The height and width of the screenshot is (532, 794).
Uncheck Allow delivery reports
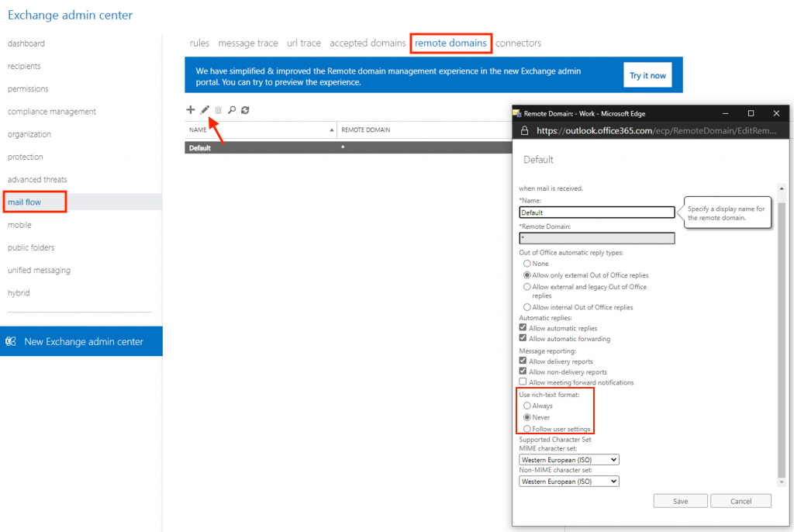(x=523, y=361)
